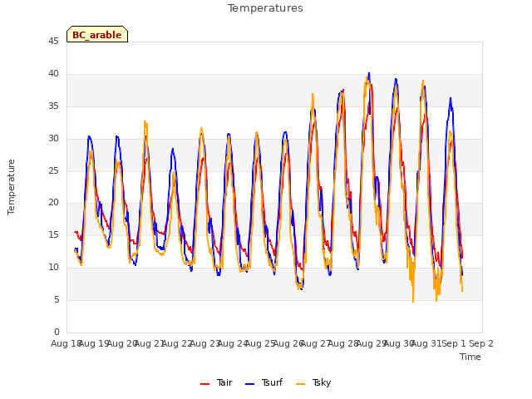The image size is (532, 399).
Task: Click the 5 y-axis tick label
Action: click(x=57, y=299)
